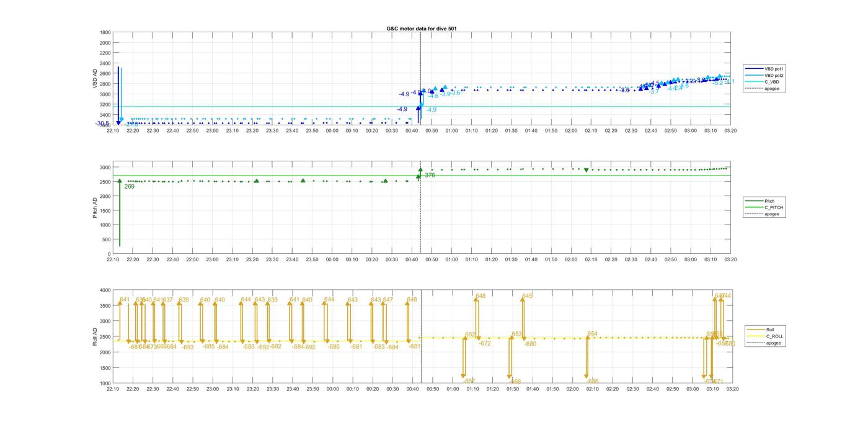Click the 'Pitch AD' y-axis label

(95, 207)
